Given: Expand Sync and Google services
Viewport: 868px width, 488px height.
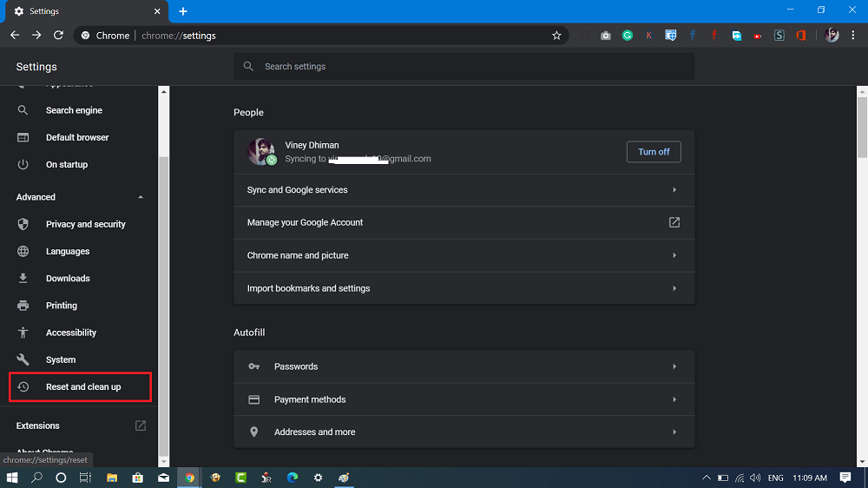Looking at the screenshot, I should tap(464, 190).
